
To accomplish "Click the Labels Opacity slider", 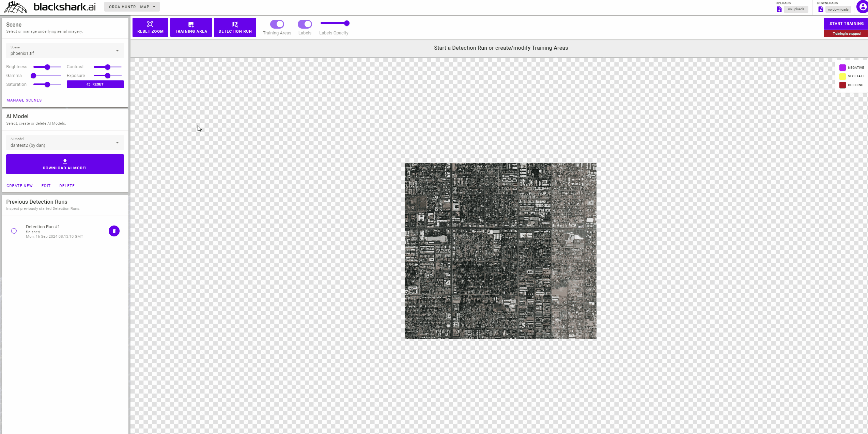I will tap(335, 23).
